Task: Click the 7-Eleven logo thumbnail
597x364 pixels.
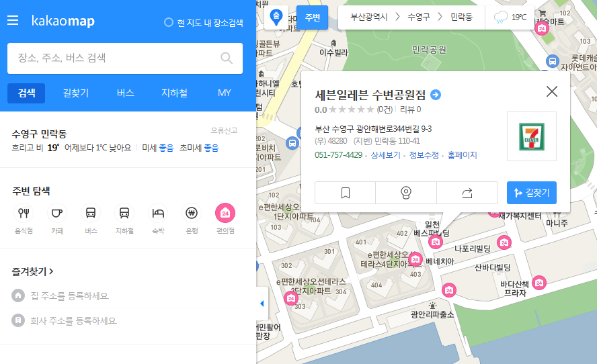Action: click(532, 136)
